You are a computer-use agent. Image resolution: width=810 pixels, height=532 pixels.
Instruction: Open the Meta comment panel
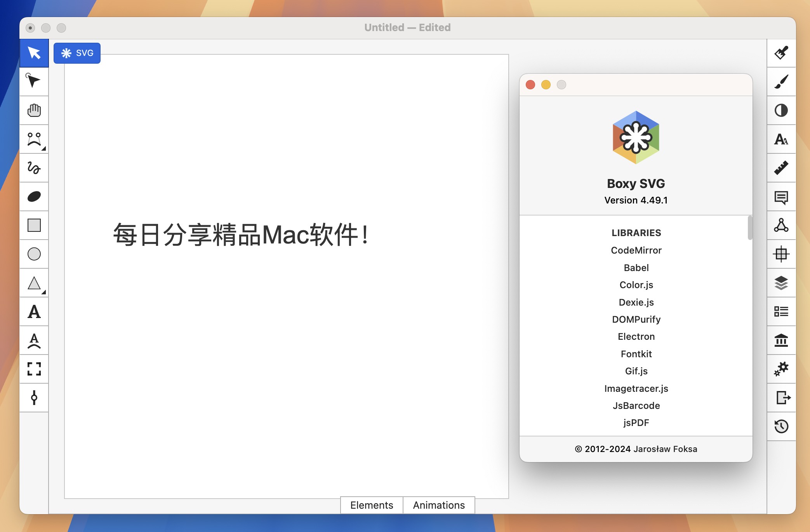click(x=781, y=196)
